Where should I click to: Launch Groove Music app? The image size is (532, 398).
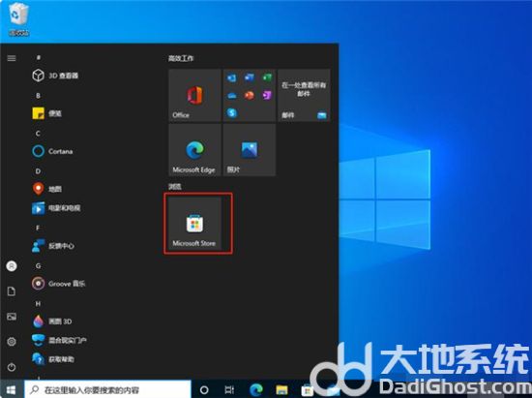[x=58, y=283]
